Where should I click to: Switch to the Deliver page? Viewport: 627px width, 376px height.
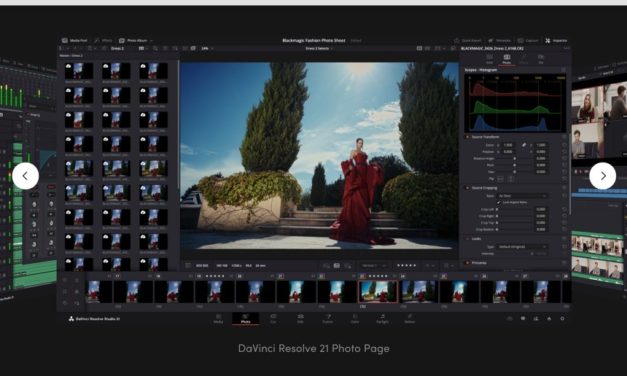(x=409, y=319)
